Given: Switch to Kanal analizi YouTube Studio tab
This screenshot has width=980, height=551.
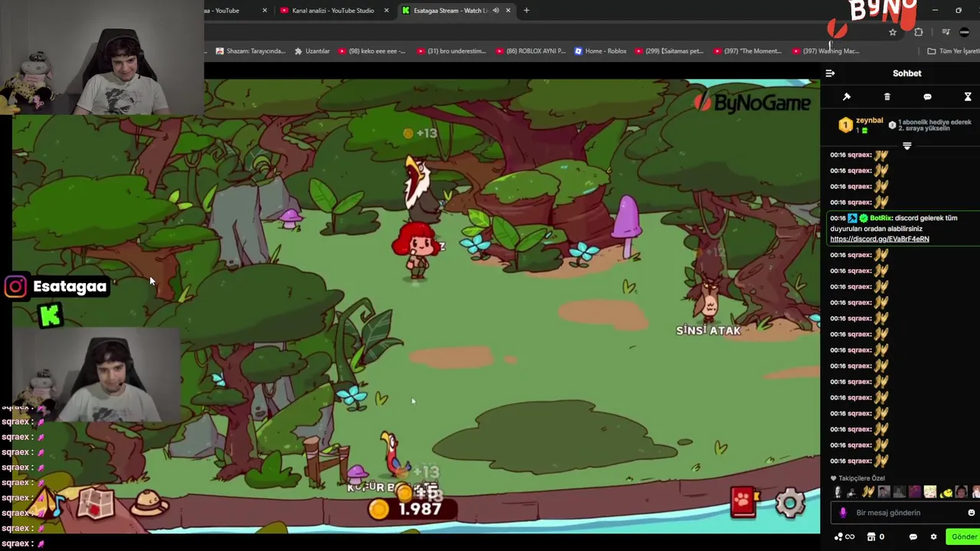Looking at the screenshot, I should click(332, 11).
